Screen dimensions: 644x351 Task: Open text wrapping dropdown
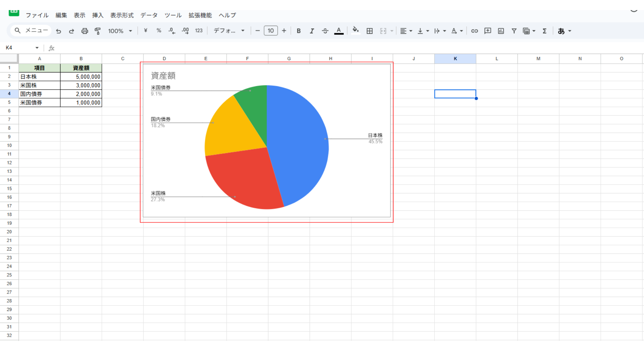click(440, 31)
